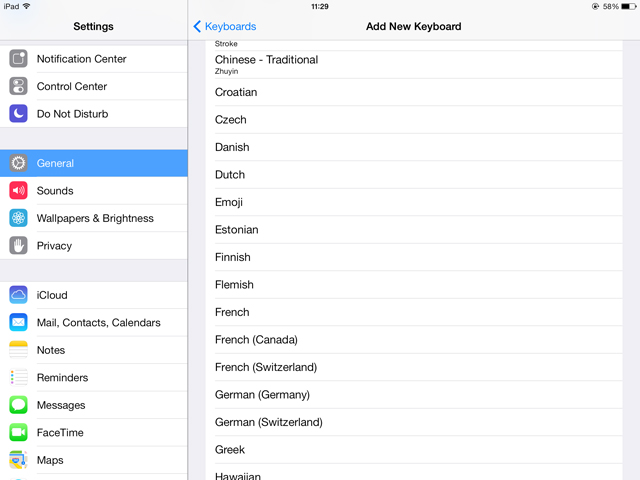Add the Flemish keyboard

(414, 284)
